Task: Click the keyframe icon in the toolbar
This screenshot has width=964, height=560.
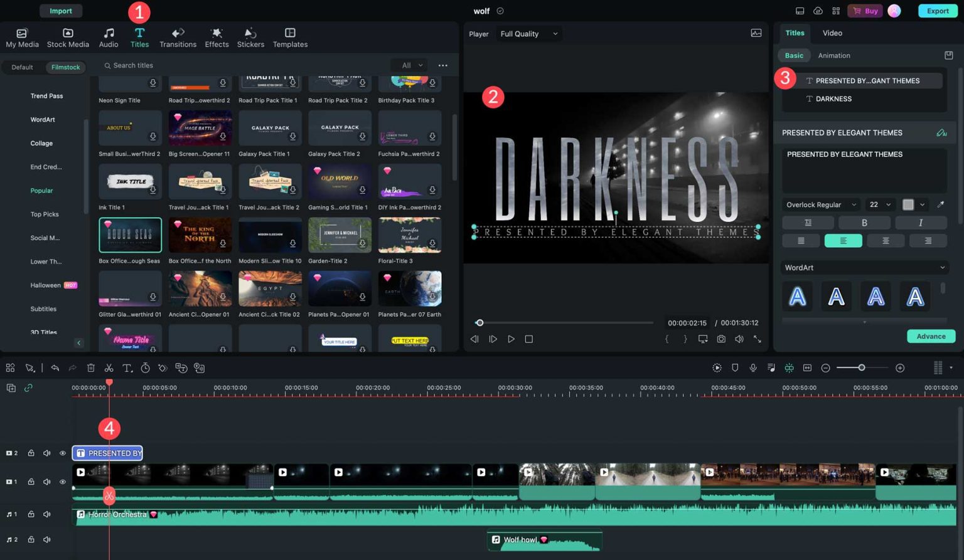Action: pyautogui.click(x=163, y=367)
